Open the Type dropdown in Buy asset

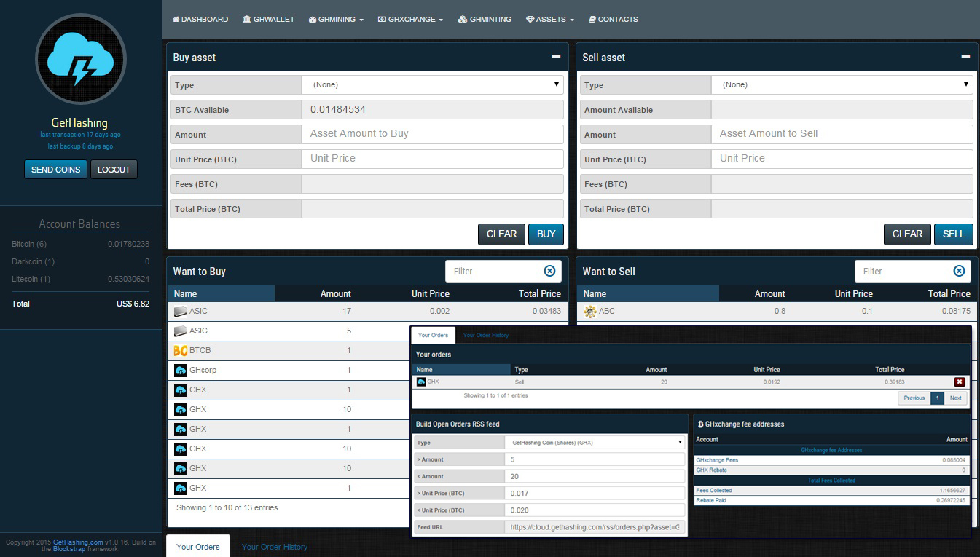(433, 85)
